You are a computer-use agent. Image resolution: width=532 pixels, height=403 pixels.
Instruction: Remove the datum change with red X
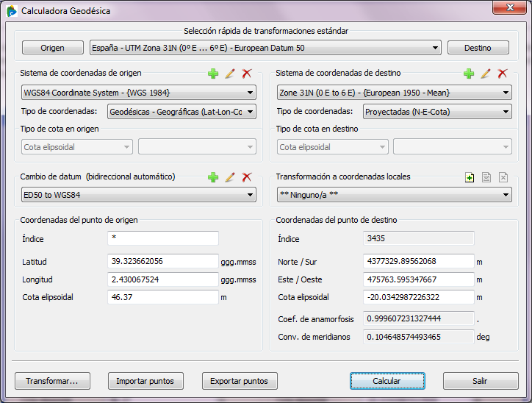coord(247,177)
